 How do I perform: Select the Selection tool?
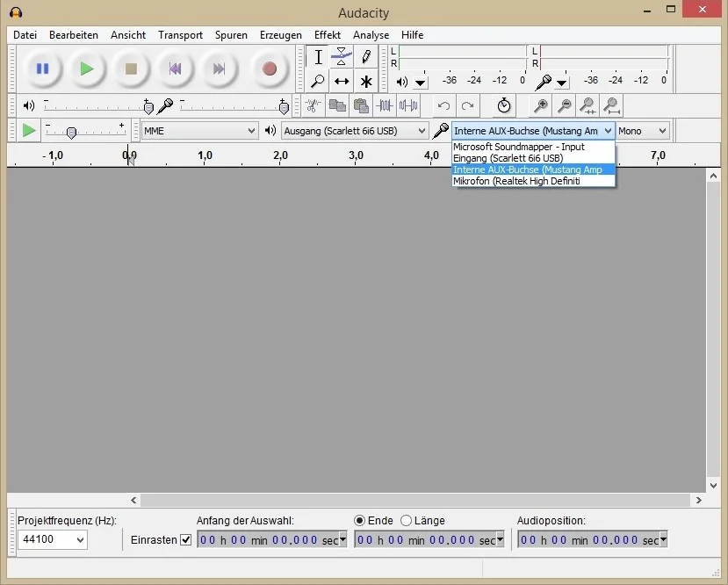(317, 56)
